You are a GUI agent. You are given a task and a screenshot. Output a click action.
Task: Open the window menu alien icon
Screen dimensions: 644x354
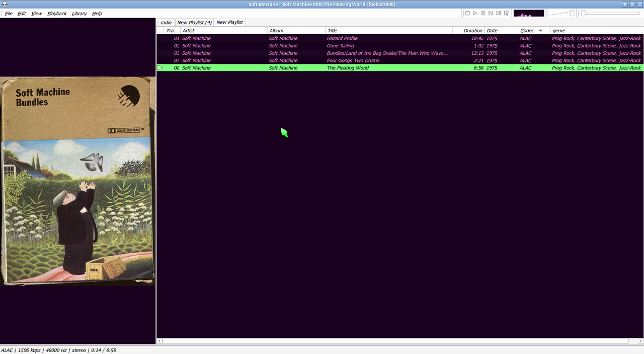pos(5,4)
